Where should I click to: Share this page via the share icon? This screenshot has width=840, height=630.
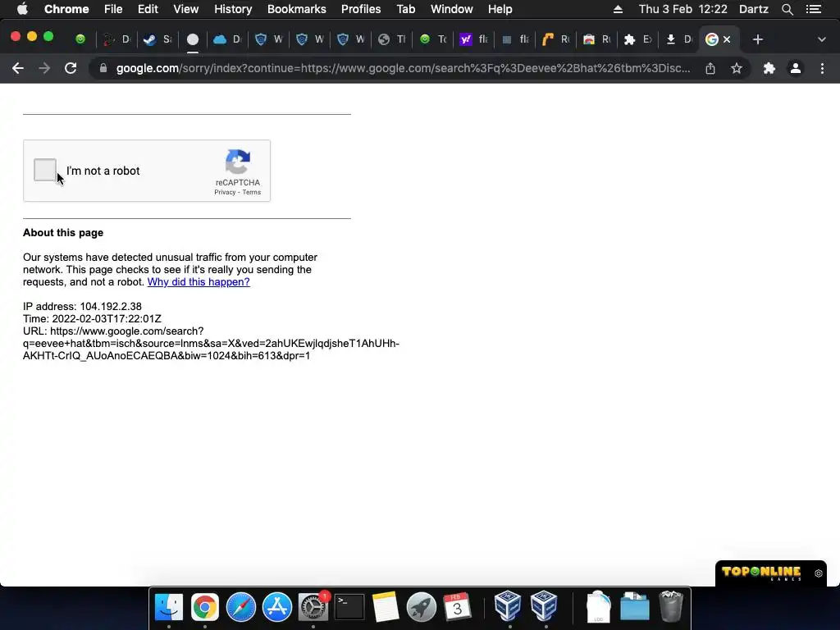(x=710, y=68)
